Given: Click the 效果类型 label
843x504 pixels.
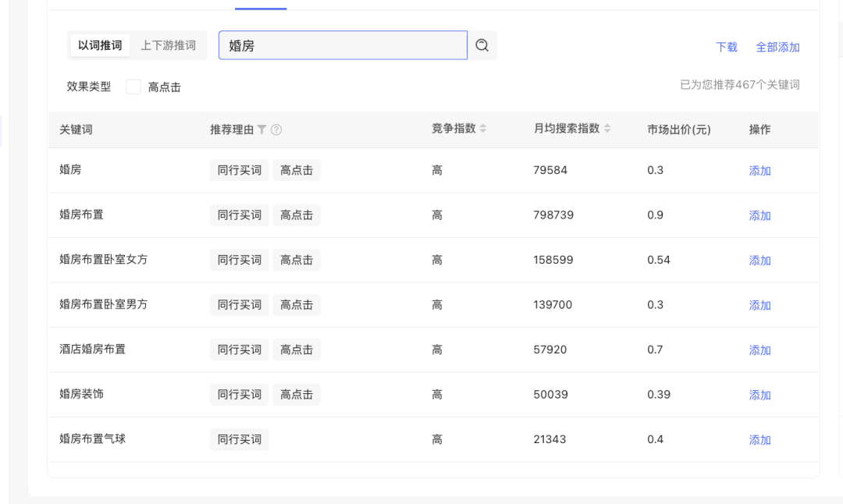Looking at the screenshot, I should click(x=89, y=87).
